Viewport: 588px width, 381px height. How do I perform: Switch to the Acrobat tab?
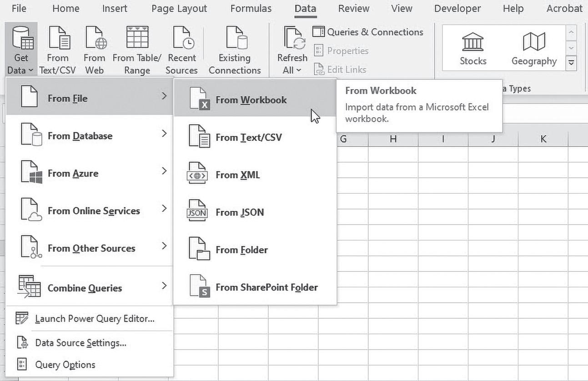point(564,8)
